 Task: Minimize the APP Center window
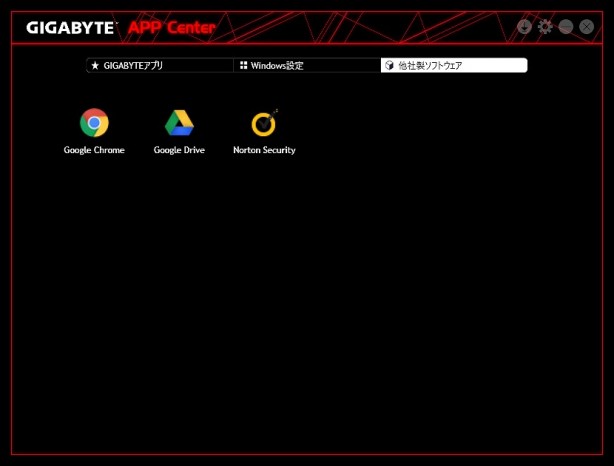566,27
